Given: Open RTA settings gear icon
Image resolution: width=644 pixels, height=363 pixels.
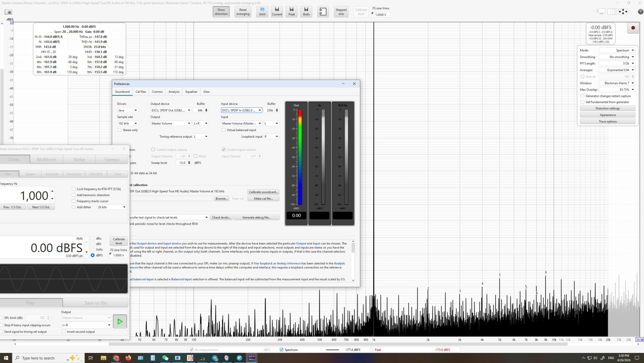Looking at the screenshot, I should 641,12.
